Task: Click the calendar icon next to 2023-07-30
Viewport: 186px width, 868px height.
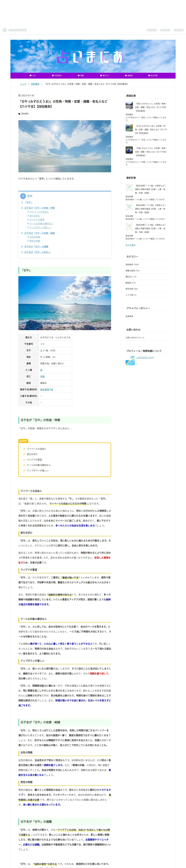Action: coord(19,96)
